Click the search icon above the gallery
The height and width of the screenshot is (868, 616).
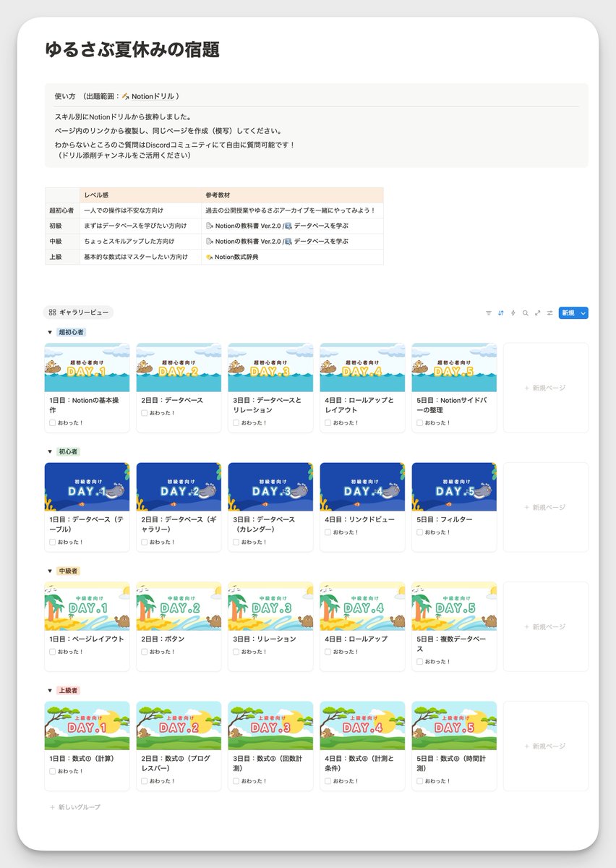(x=526, y=312)
